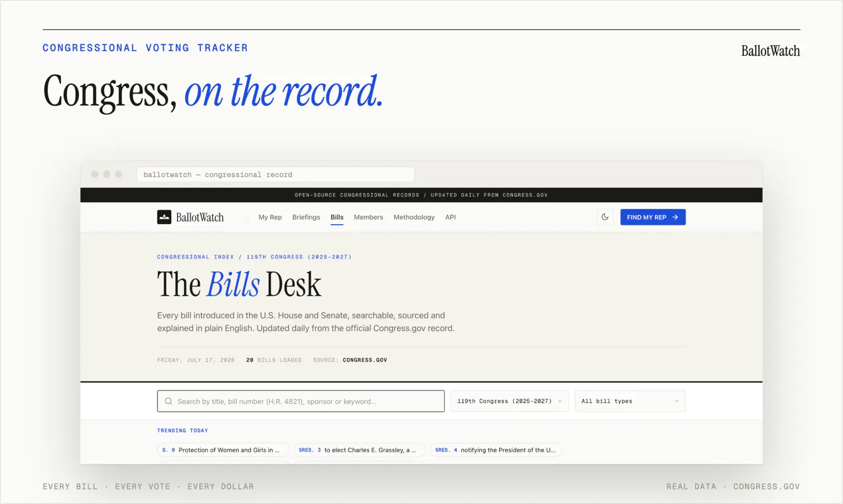Click the TRENDING TODAY label
This screenshot has width=843, height=504.
pyautogui.click(x=183, y=430)
